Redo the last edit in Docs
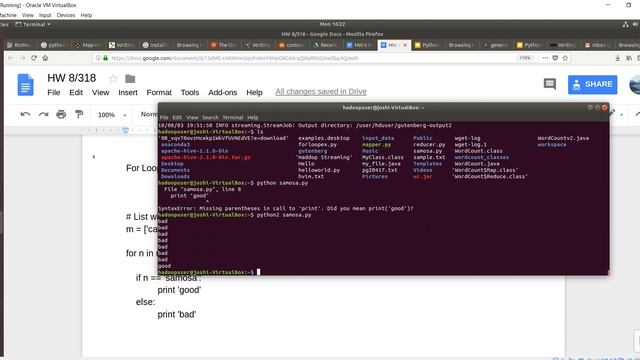The height and width of the screenshot is (360, 640). pyautogui.click(x=43, y=115)
